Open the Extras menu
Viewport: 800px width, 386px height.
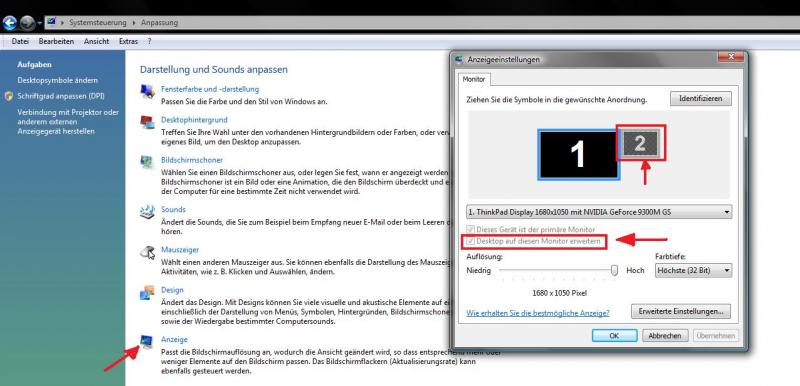[129, 41]
